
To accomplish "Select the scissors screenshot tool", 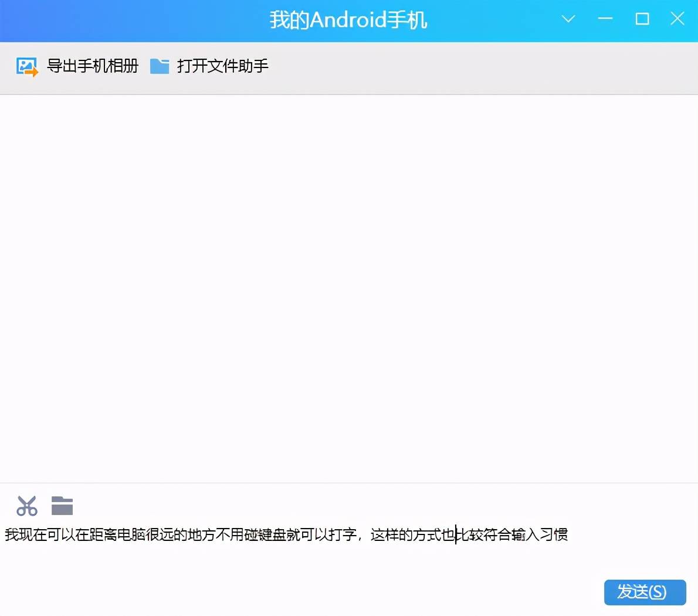I will click(27, 506).
